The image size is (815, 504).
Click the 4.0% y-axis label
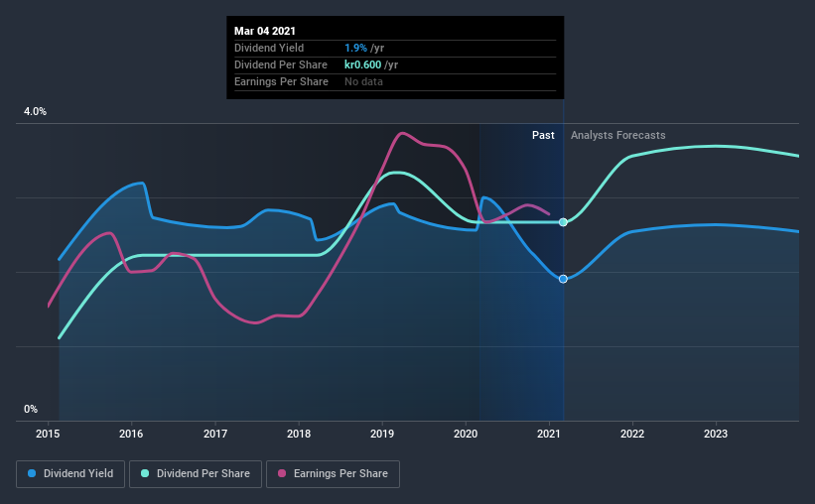click(35, 112)
